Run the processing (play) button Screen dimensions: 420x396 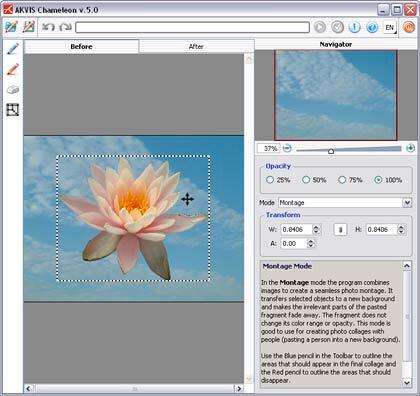click(320, 27)
